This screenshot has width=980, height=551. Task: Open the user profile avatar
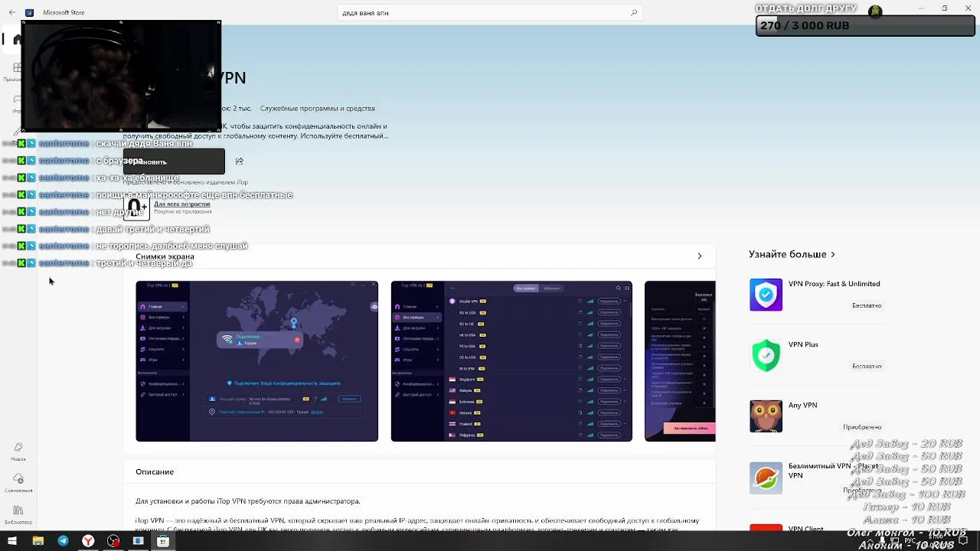(x=875, y=11)
